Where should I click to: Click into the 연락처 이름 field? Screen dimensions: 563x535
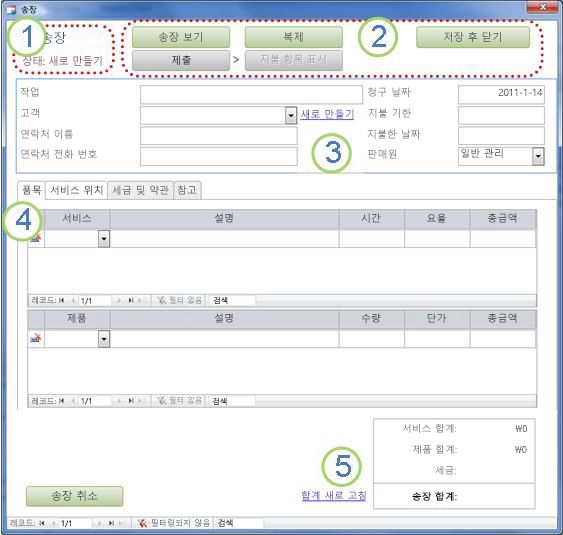click(x=219, y=136)
